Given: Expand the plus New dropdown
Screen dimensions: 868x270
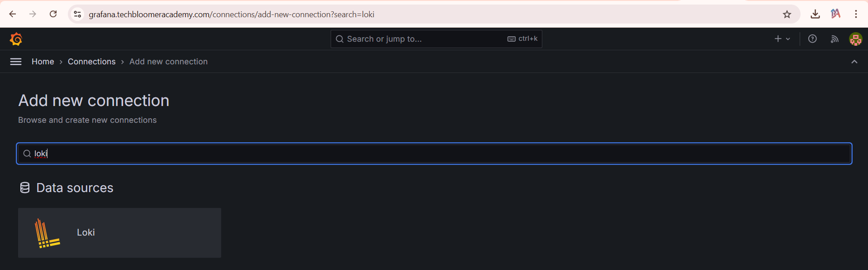Looking at the screenshot, I should pyautogui.click(x=782, y=39).
